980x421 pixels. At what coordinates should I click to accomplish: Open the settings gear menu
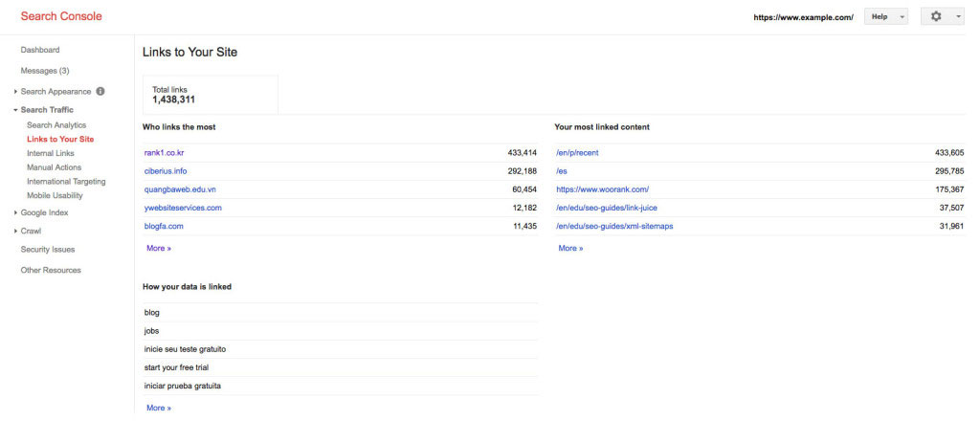[944, 17]
